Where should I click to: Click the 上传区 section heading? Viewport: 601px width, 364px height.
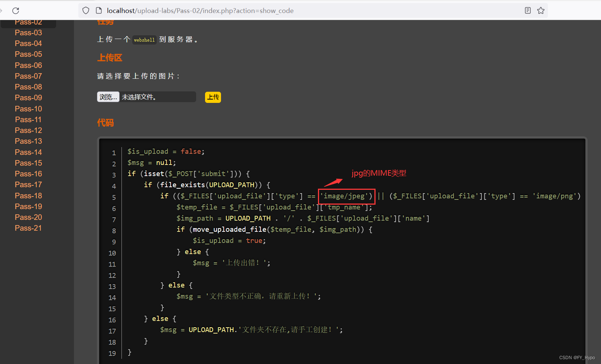(x=110, y=58)
